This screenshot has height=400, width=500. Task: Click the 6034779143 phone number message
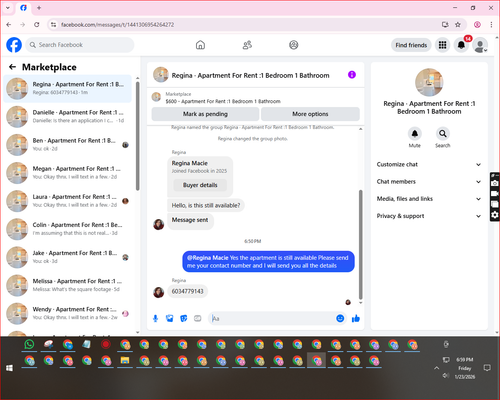pyautogui.click(x=187, y=291)
